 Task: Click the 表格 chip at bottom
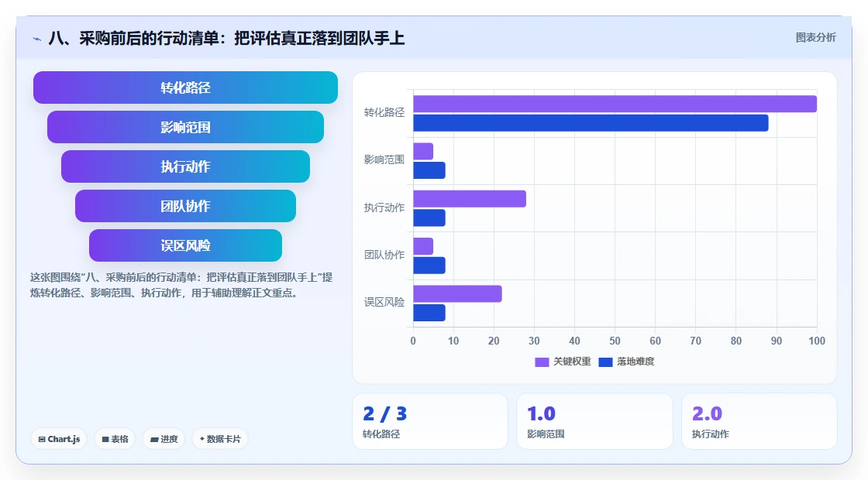115,439
